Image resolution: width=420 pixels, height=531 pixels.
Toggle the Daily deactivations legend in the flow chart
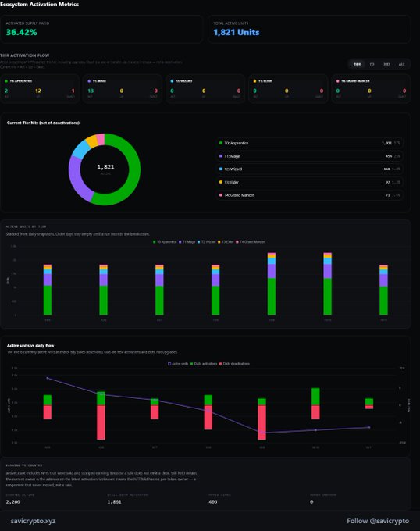coord(234,364)
